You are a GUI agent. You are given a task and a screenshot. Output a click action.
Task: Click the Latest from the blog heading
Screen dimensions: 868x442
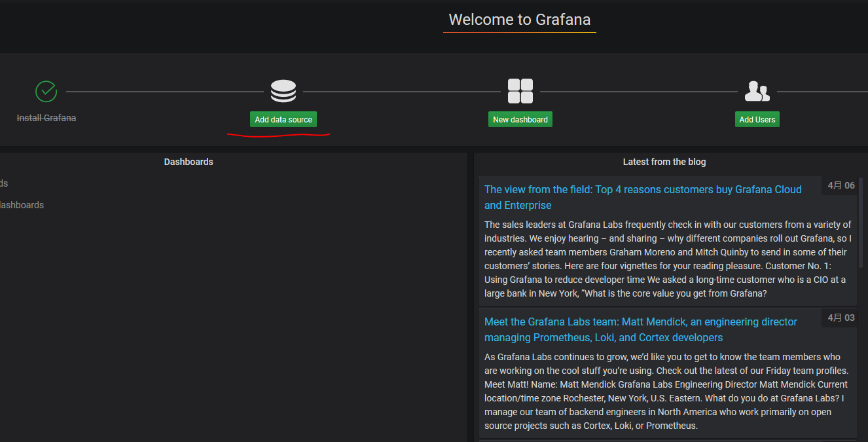click(664, 162)
